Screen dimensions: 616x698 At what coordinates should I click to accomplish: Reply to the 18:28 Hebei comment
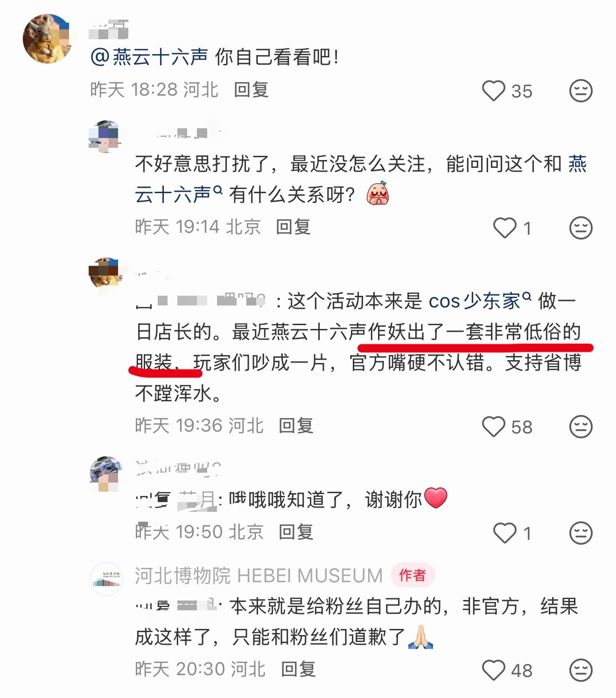point(251,90)
